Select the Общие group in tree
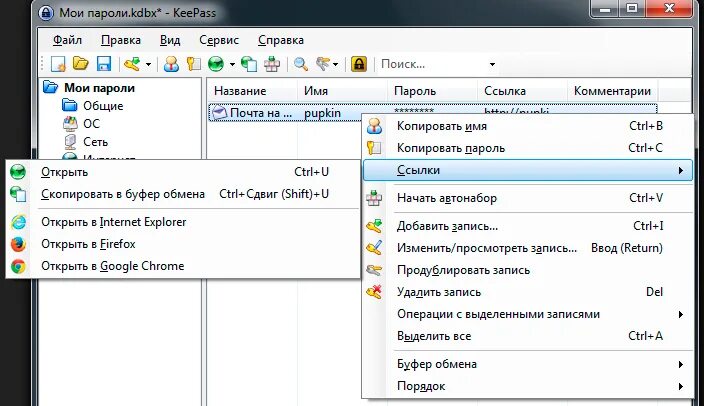 [103, 106]
